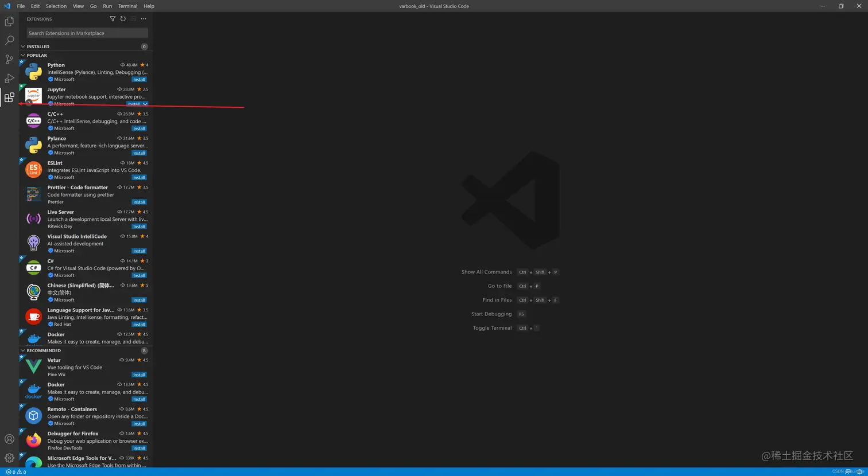Open the Run and Debug view
Screen dimensions: 868x476
[9, 78]
